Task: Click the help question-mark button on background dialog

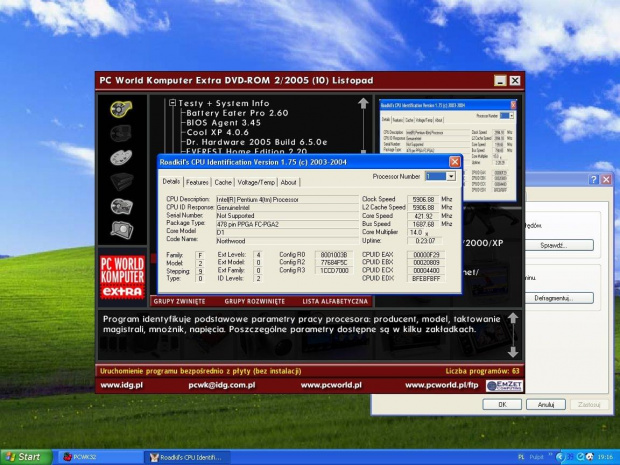Action: point(593,180)
